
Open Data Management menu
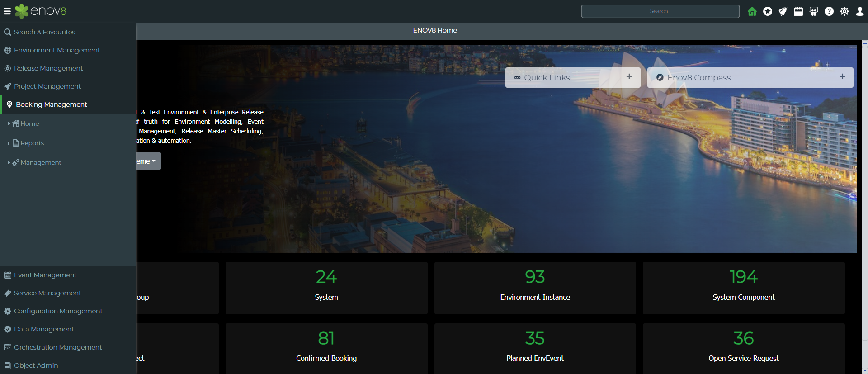(68, 329)
